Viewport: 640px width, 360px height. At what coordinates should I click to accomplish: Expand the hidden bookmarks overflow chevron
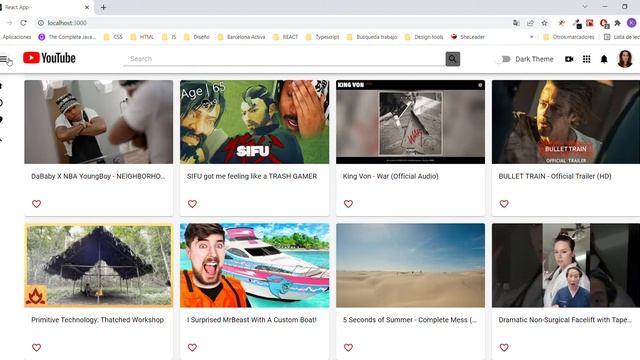pyautogui.click(x=531, y=37)
